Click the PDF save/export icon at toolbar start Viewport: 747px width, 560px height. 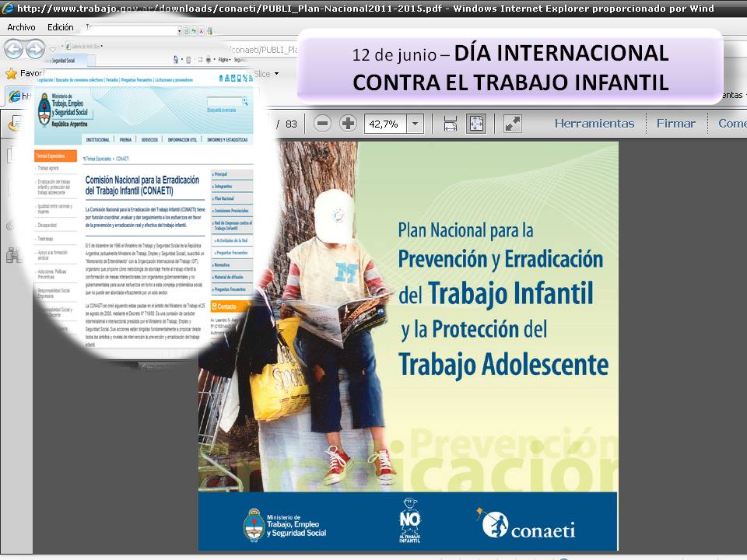16,124
